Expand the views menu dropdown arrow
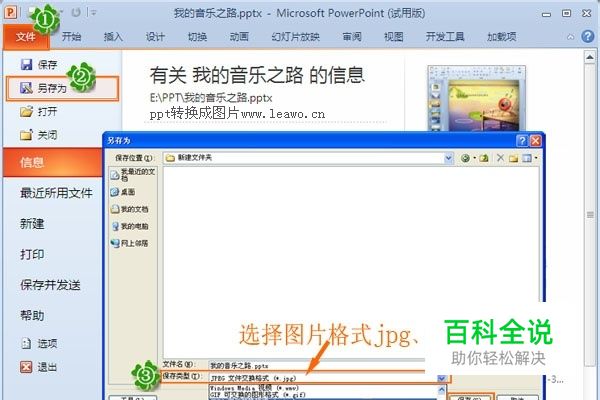Viewport: 600px width, 400px height. coord(536,158)
